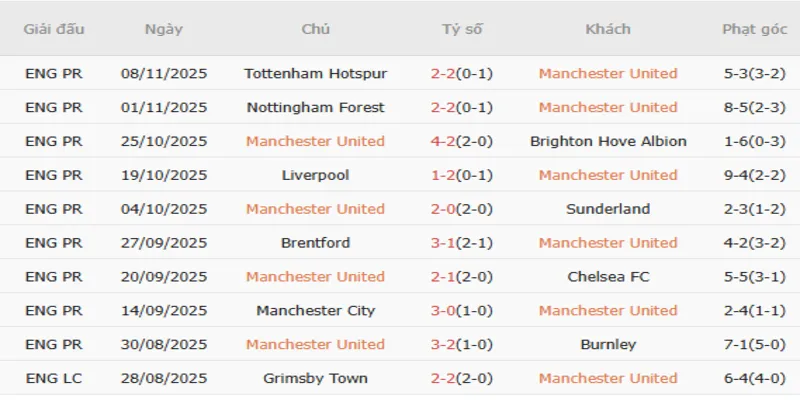This screenshot has height=400, width=800.
Task: Click the 8-5(2-3) corner kick stat
Action: pyautogui.click(x=753, y=107)
